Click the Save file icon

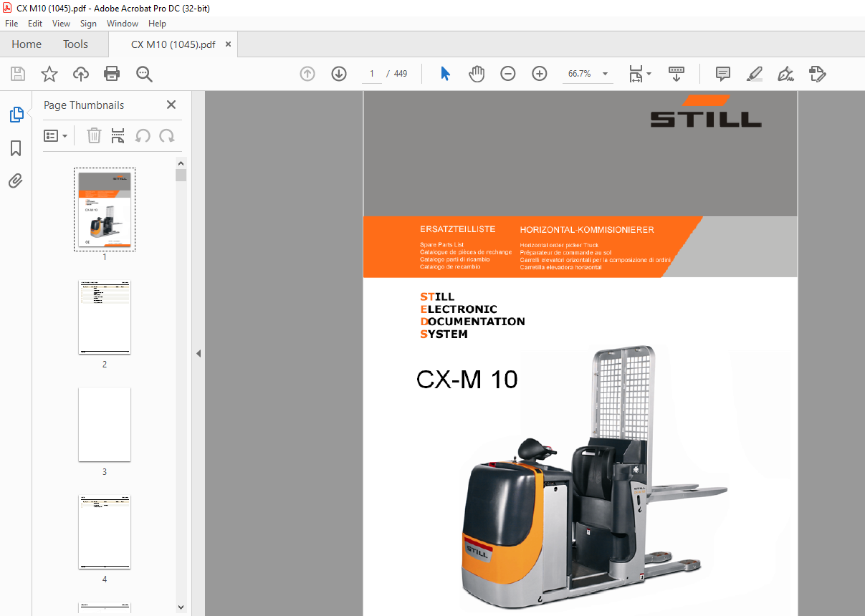18,74
